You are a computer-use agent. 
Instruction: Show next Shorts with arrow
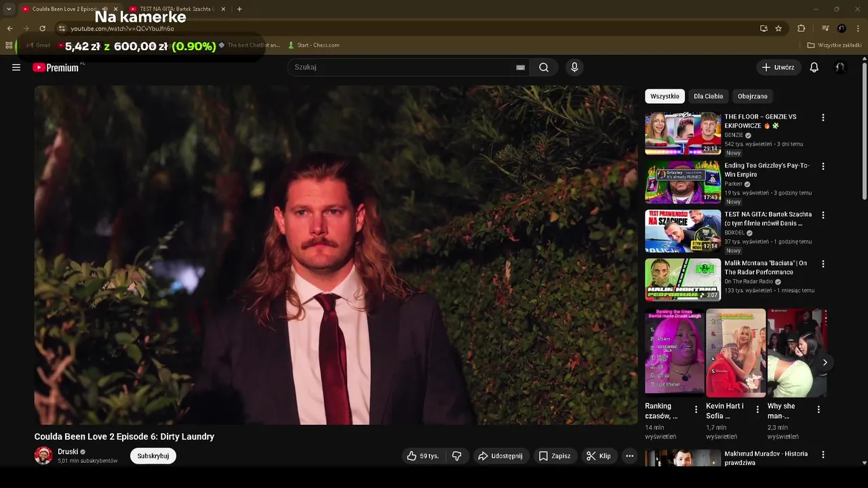point(825,363)
